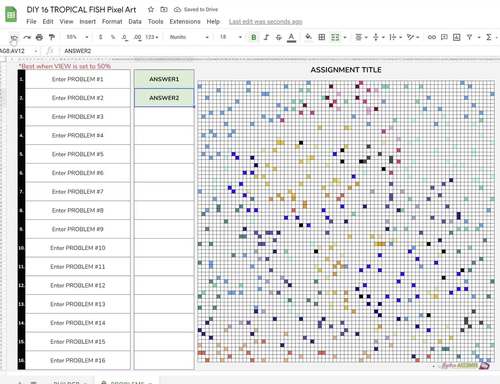Redo the last undone action
Image resolution: width=500 pixels, height=384 pixels.
(x=27, y=37)
